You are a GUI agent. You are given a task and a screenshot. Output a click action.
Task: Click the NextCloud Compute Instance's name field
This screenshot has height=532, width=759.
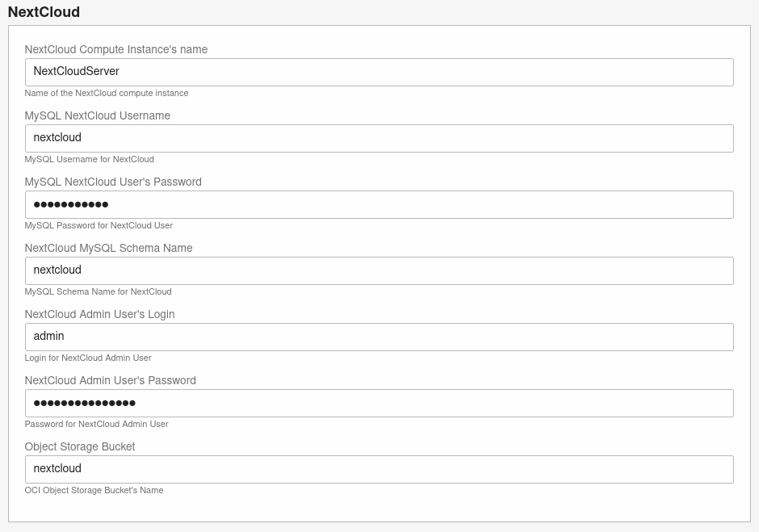tap(379, 72)
